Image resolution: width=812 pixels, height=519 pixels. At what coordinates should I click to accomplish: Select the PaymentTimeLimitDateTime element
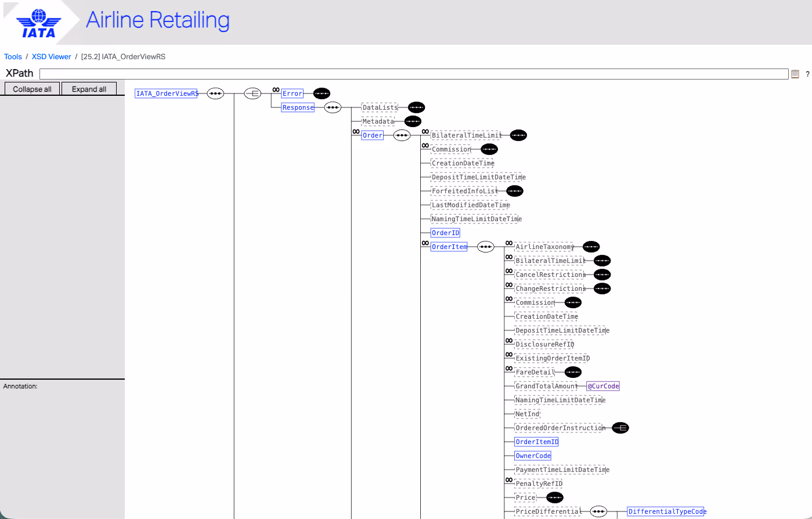coord(562,470)
